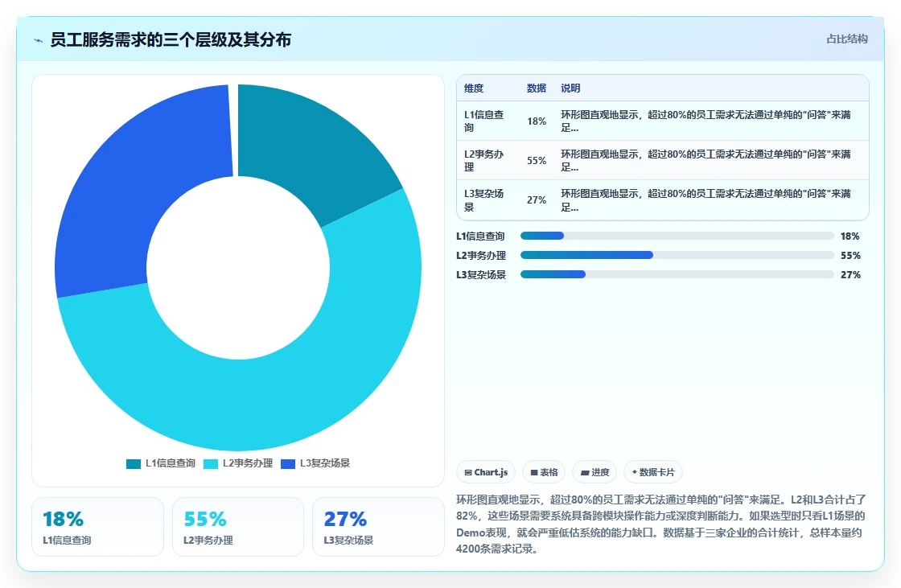Click the 数据 column header
The width and height of the screenshot is (901, 588).
click(x=536, y=88)
